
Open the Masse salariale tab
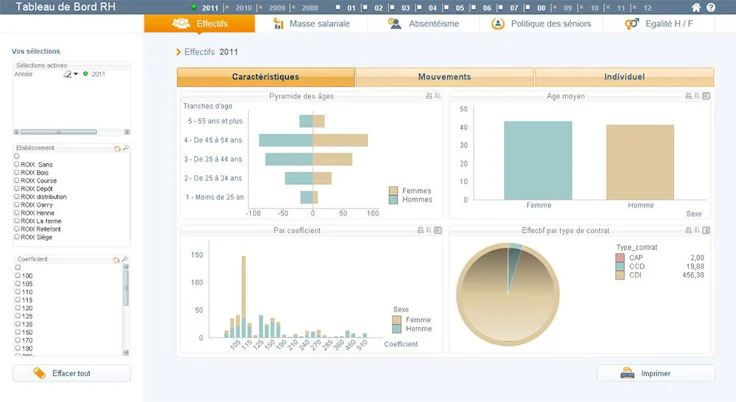311,23
